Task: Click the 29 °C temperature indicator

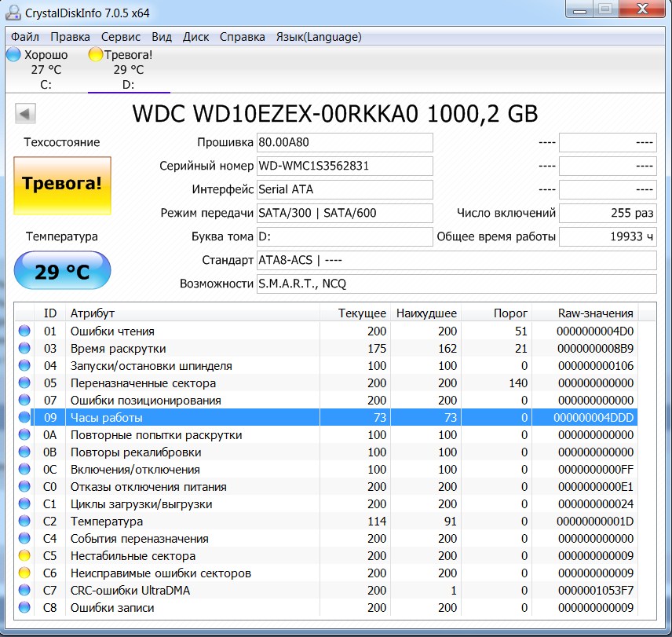Action: click(62, 270)
